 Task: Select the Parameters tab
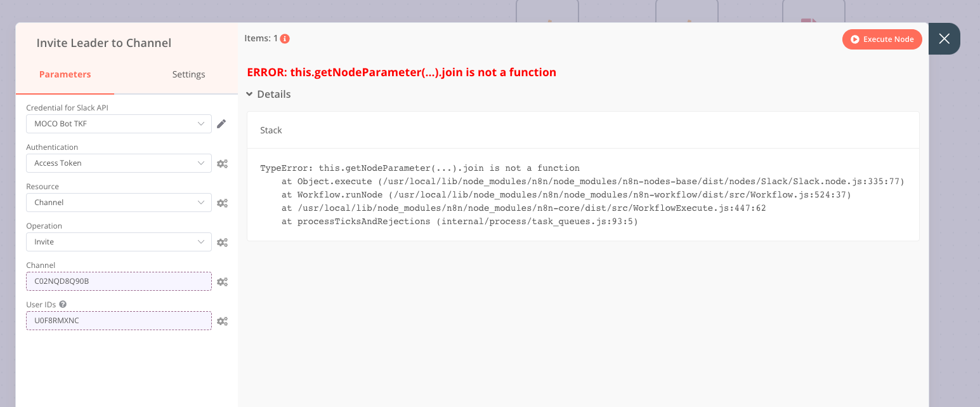[65, 74]
